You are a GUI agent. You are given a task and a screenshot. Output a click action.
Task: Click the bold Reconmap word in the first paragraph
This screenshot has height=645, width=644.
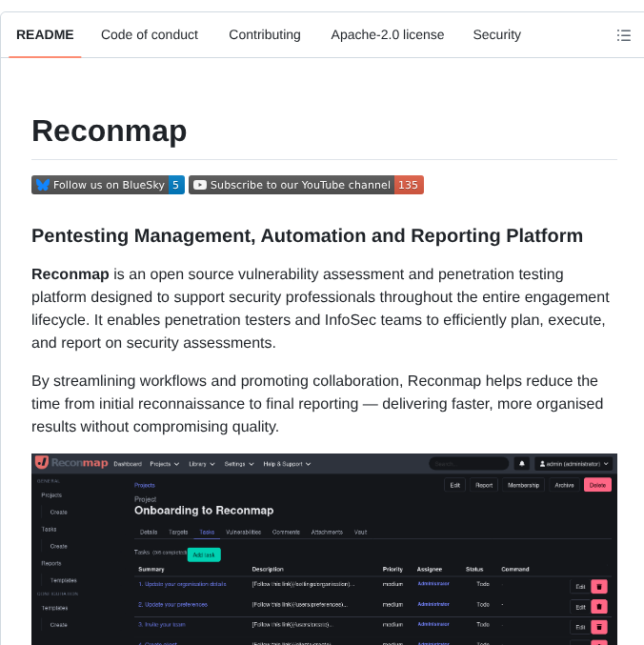[70, 274]
